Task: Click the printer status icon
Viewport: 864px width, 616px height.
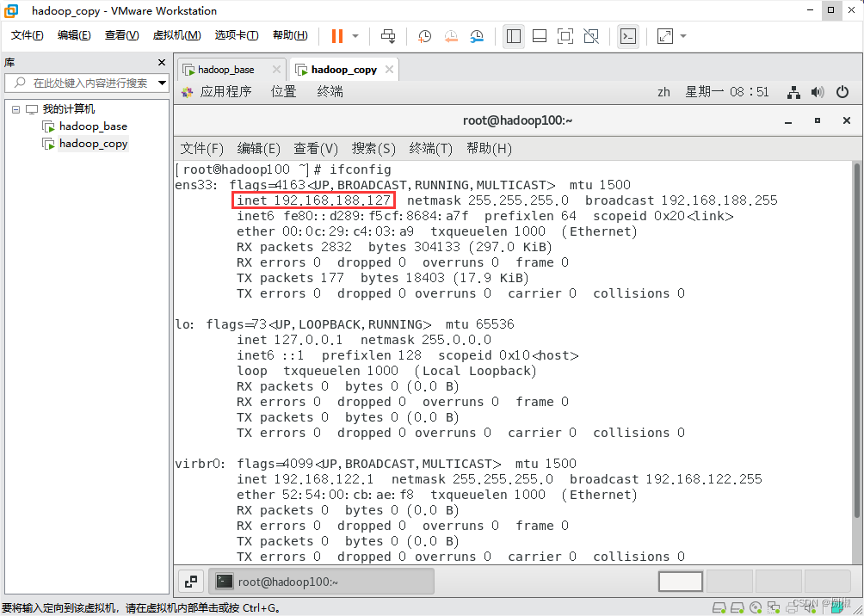Action: click(x=792, y=607)
